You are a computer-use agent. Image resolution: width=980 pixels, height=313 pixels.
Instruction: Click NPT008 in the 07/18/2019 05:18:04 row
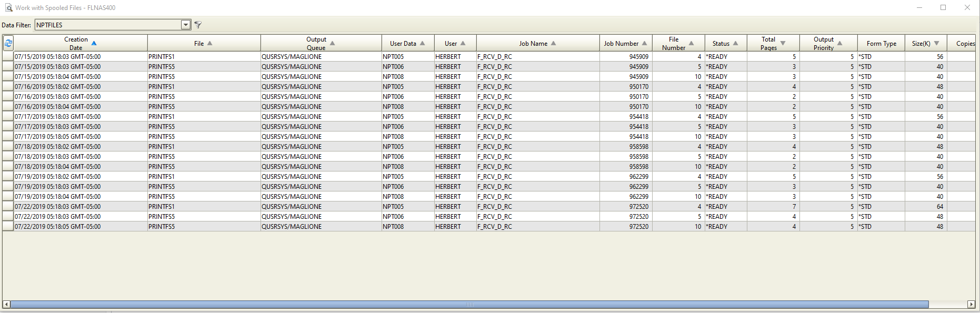(393, 166)
